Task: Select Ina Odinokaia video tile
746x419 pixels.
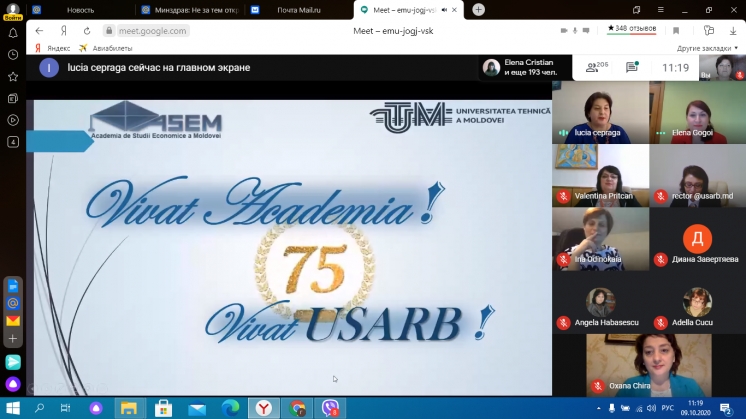Action: [x=600, y=239]
